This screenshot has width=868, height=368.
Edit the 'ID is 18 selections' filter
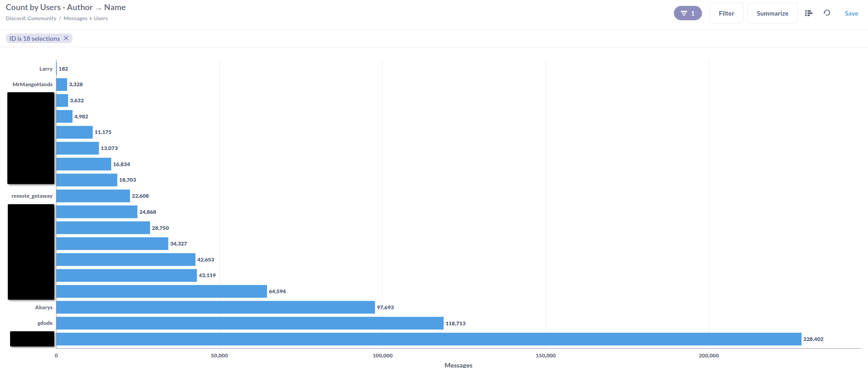click(34, 39)
